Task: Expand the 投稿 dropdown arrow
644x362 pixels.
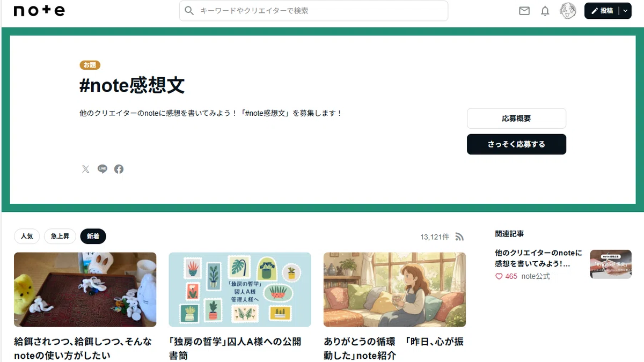Action: coord(625,11)
